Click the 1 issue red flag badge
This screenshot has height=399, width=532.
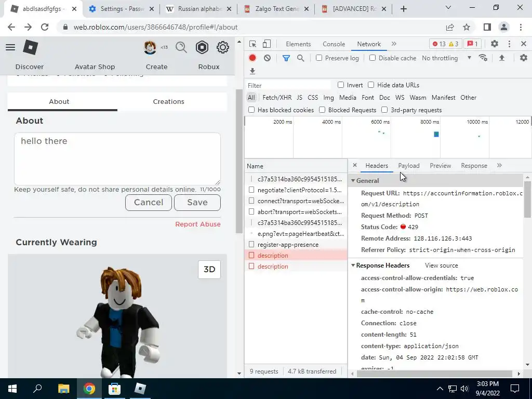472,44
